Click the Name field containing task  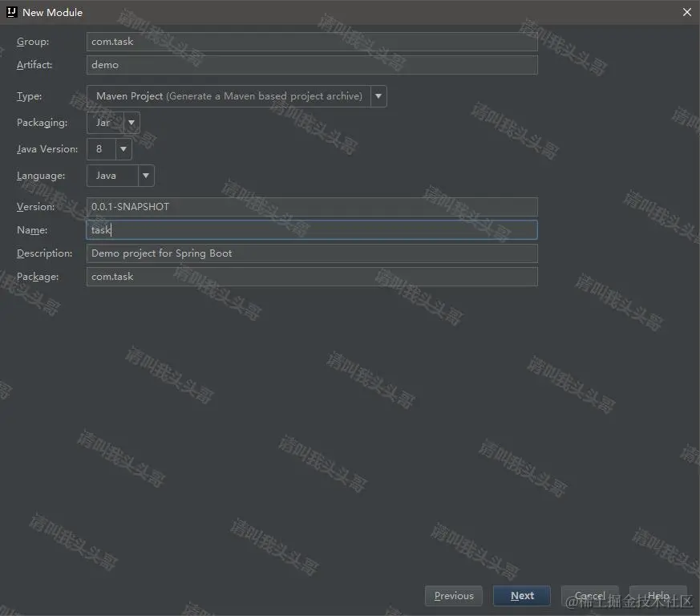312,230
